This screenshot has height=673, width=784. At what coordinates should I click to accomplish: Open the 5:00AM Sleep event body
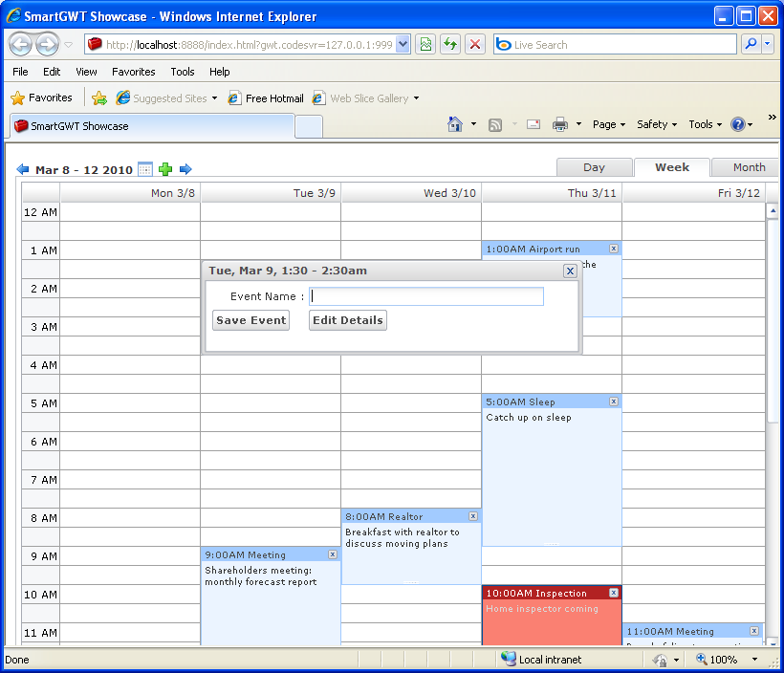click(552, 477)
